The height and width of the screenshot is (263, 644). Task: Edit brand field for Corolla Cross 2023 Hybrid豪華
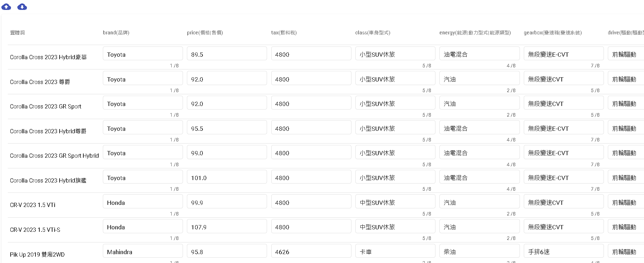coord(143,54)
